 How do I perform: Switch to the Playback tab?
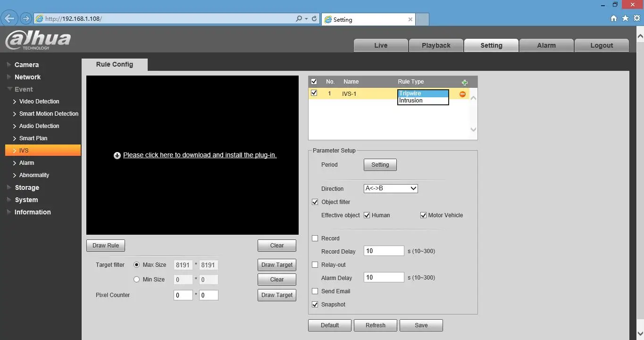[436, 45]
